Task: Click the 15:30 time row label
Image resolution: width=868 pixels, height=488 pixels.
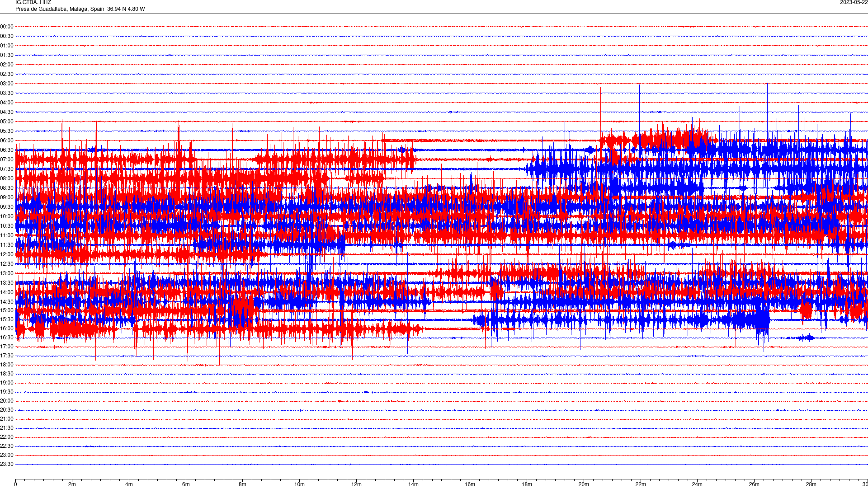Action: [x=7, y=319]
